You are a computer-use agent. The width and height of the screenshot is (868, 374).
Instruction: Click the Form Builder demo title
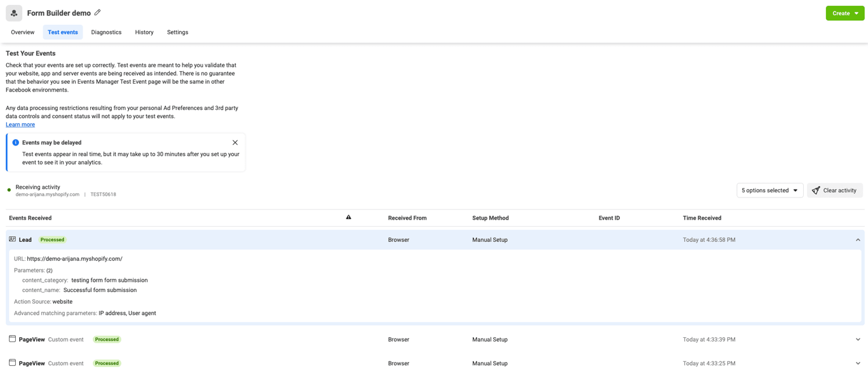pos(59,13)
